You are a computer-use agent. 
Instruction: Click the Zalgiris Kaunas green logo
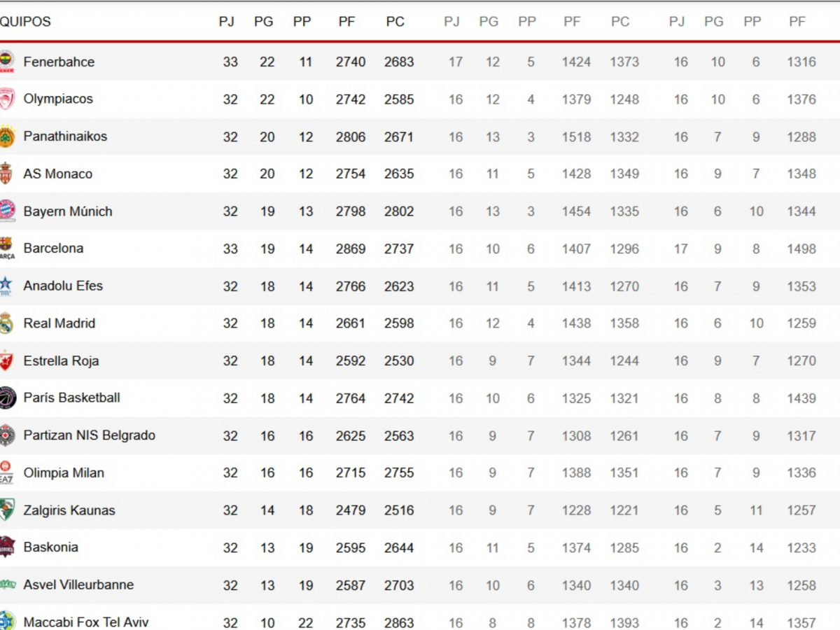pyautogui.click(x=7, y=510)
